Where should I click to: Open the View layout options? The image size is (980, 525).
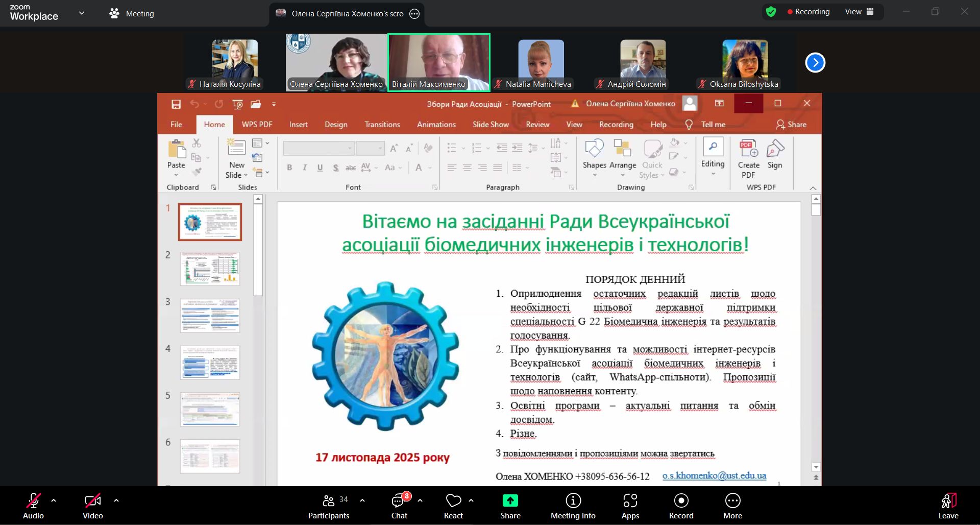(x=860, y=12)
